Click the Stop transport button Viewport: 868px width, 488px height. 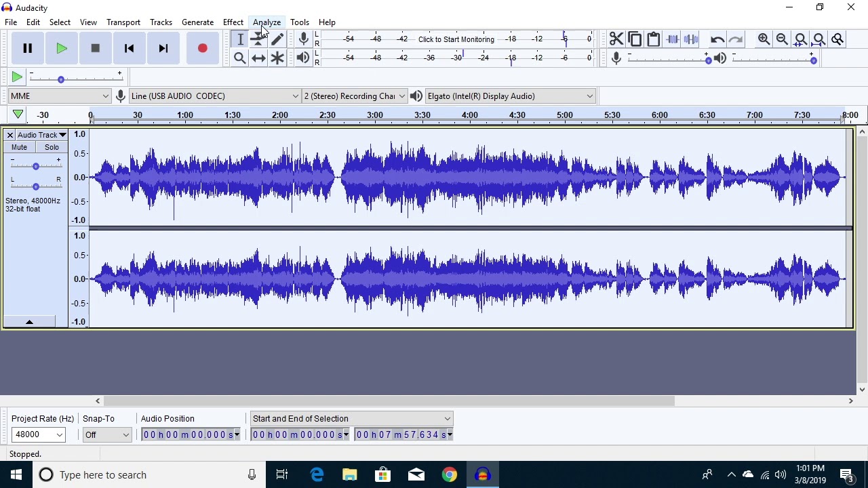(x=96, y=48)
